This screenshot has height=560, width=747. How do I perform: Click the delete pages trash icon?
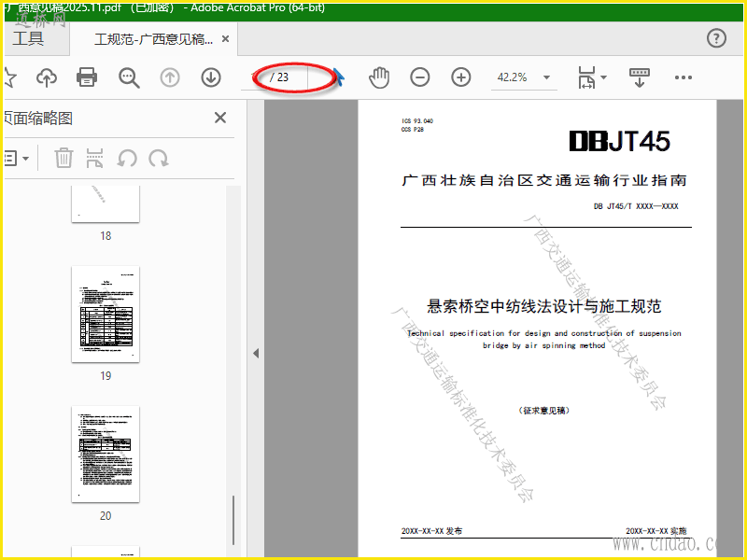tap(63, 158)
